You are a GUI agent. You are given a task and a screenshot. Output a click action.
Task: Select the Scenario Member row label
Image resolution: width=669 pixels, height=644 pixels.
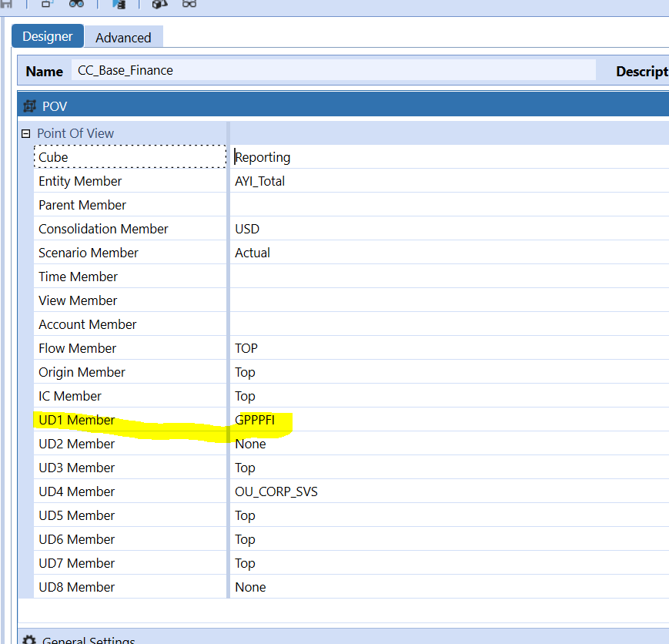click(x=89, y=253)
